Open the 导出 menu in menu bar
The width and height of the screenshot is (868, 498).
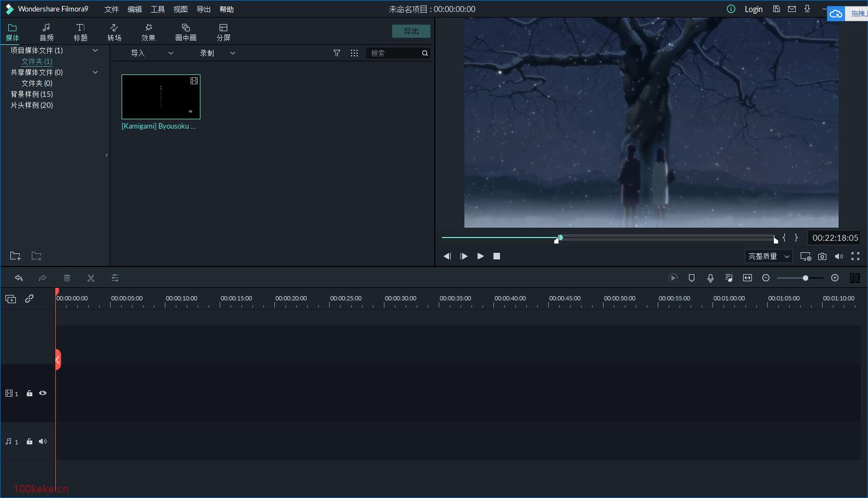pos(204,9)
